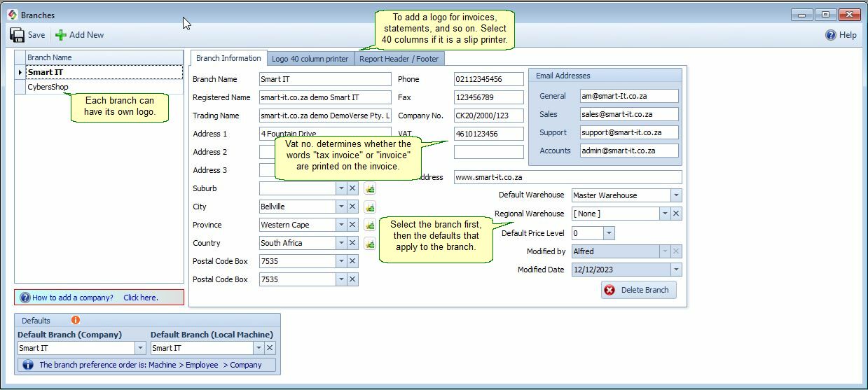Open map lookup icon beside City

[x=370, y=207]
